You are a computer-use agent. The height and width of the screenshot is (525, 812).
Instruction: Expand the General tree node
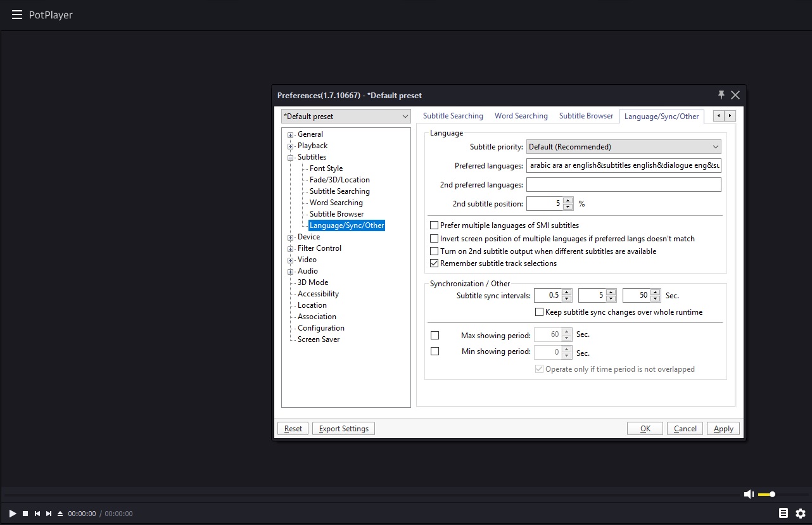coord(291,135)
